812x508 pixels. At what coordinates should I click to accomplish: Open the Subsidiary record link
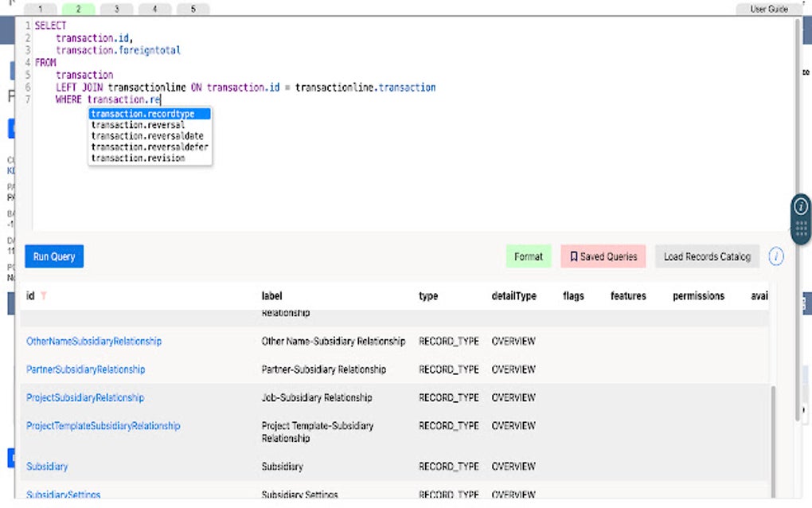click(x=47, y=466)
